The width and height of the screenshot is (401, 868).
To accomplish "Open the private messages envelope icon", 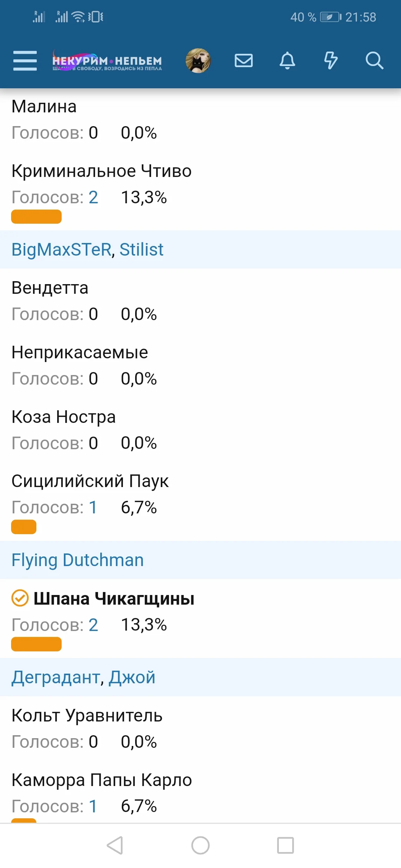I will tap(244, 60).
